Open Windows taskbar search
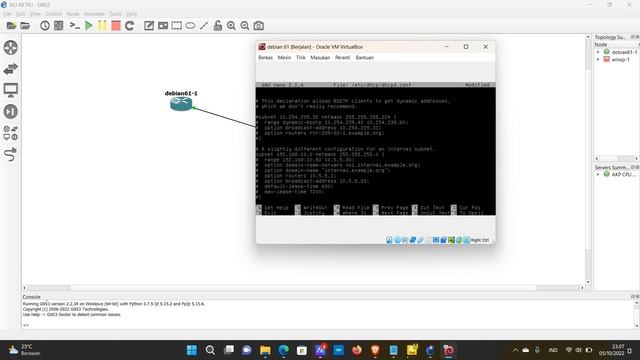640x360 pixels. tap(210, 350)
